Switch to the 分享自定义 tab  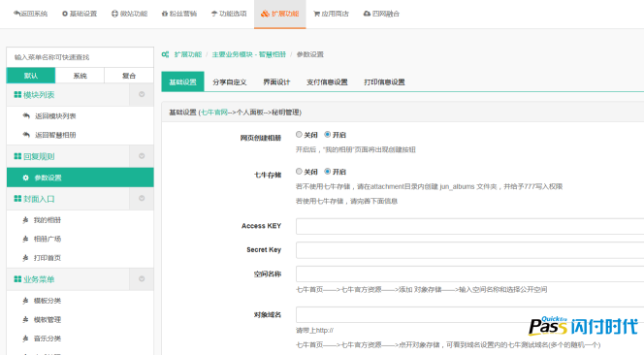point(230,81)
